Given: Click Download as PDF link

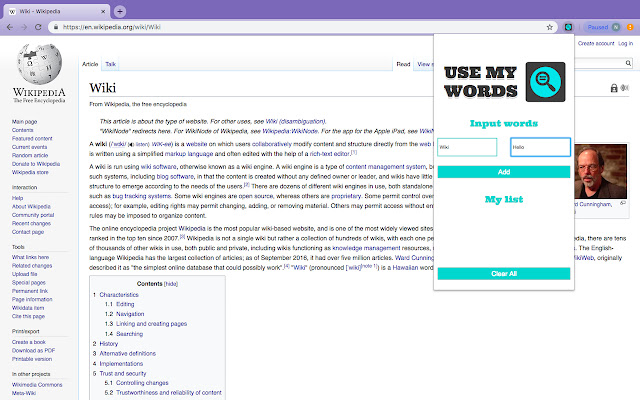Looking at the screenshot, I should [33, 351].
